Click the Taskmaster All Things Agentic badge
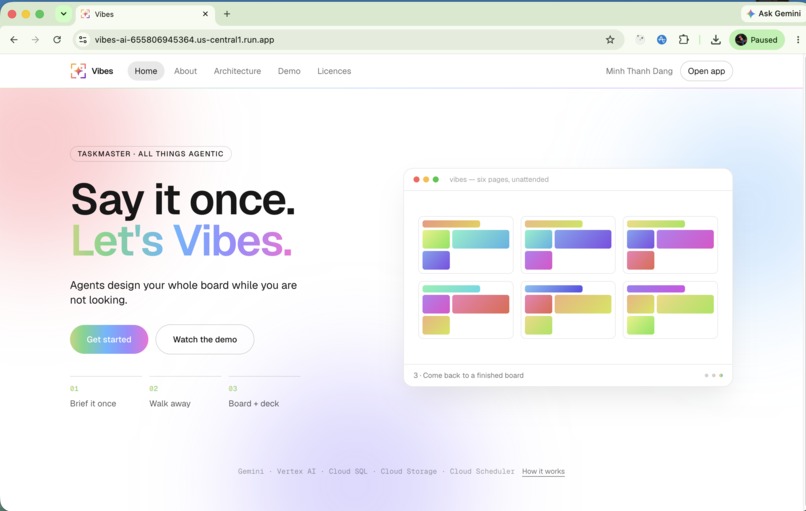This screenshot has height=511, width=806. point(151,154)
